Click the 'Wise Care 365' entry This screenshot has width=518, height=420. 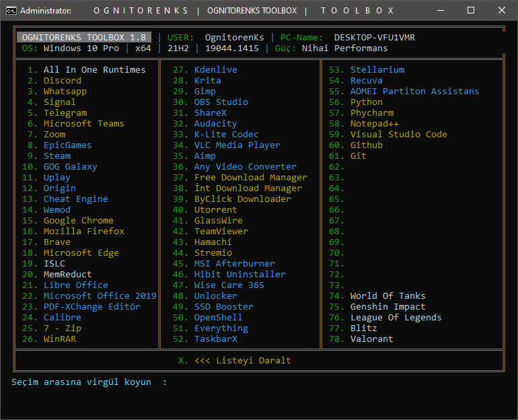pos(229,285)
